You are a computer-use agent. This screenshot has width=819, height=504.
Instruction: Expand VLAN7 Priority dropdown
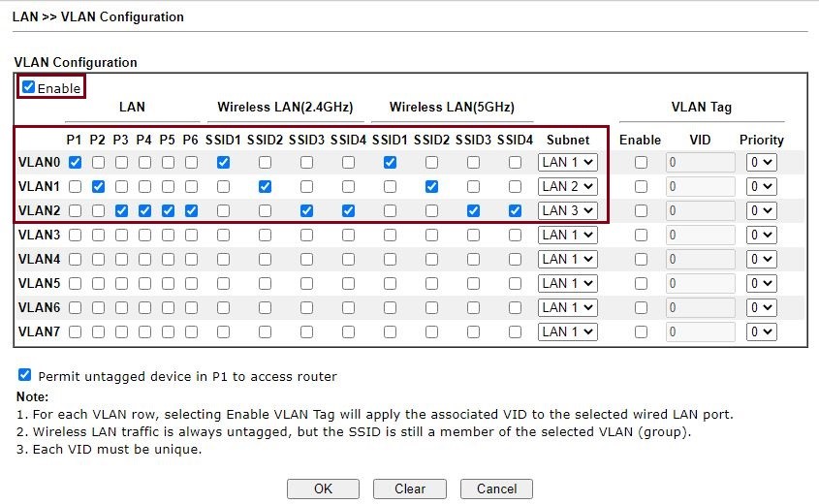pyautogui.click(x=762, y=331)
